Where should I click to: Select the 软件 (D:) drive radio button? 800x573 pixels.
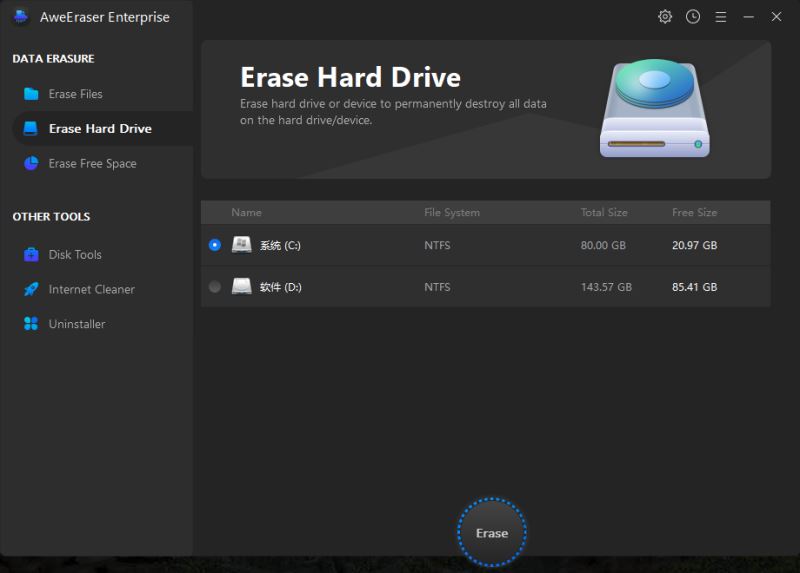pos(215,287)
